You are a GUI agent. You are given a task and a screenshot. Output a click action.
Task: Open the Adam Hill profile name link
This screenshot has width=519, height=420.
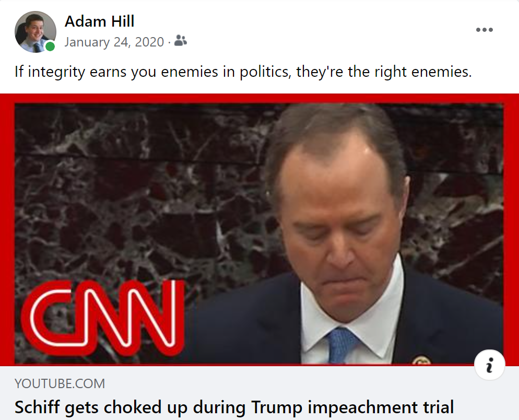99,21
